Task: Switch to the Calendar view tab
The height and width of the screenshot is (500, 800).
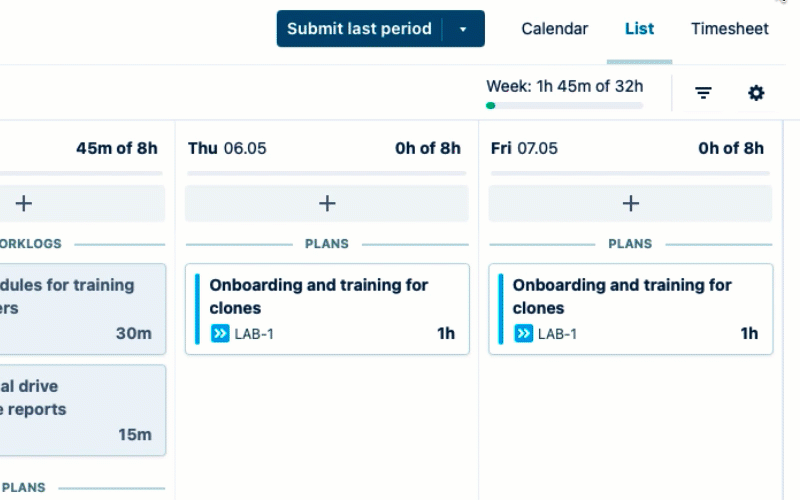Action: [555, 29]
